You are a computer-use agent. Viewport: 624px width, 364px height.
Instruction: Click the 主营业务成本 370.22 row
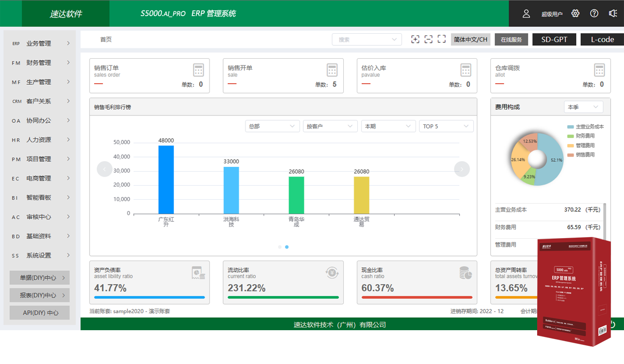548,210
